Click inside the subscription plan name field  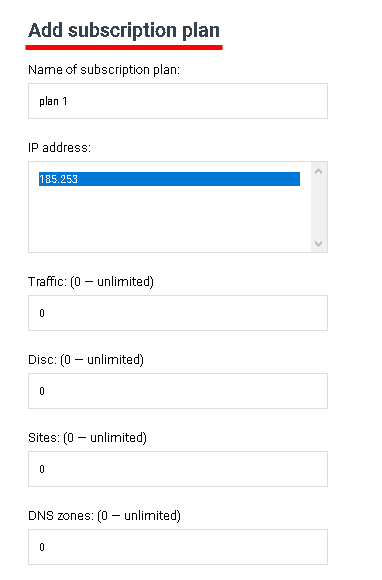pos(178,101)
